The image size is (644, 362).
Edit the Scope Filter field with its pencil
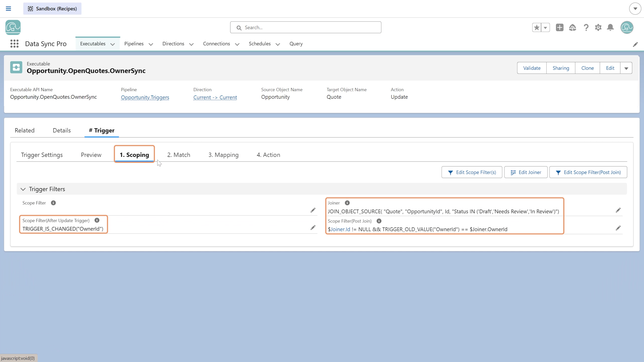(x=313, y=210)
